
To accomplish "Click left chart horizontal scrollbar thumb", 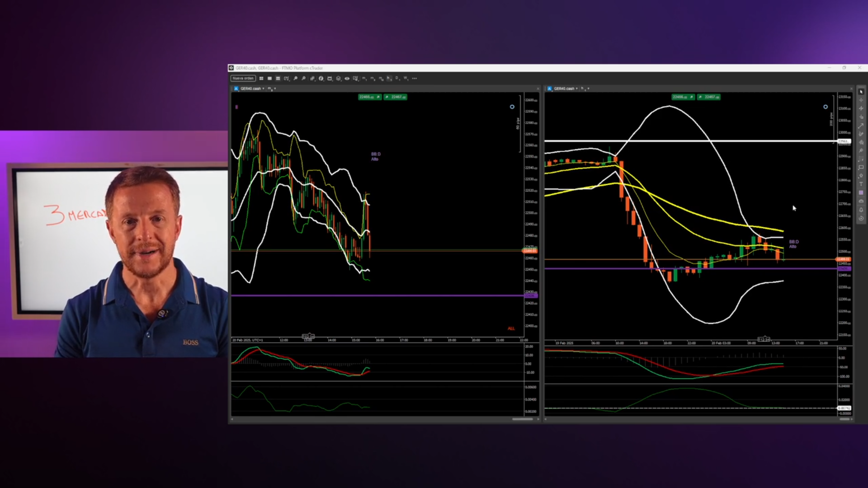I will click(523, 419).
